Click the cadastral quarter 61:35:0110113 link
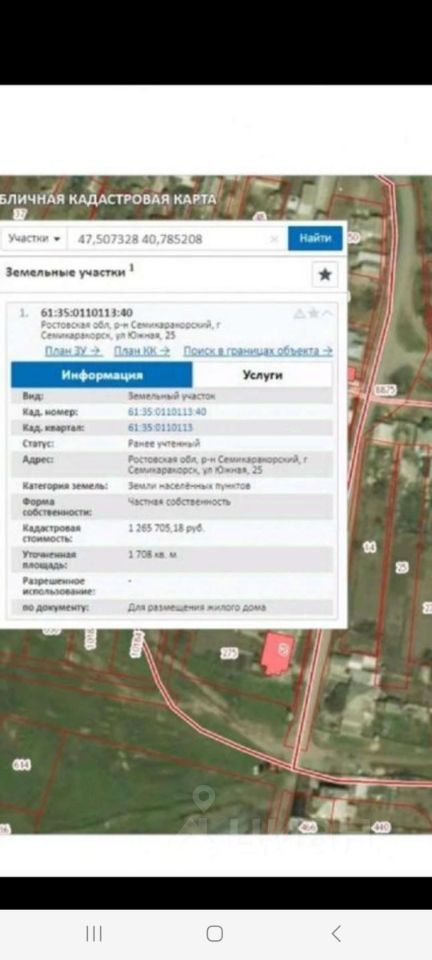 pyautogui.click(x=160, y=427)
